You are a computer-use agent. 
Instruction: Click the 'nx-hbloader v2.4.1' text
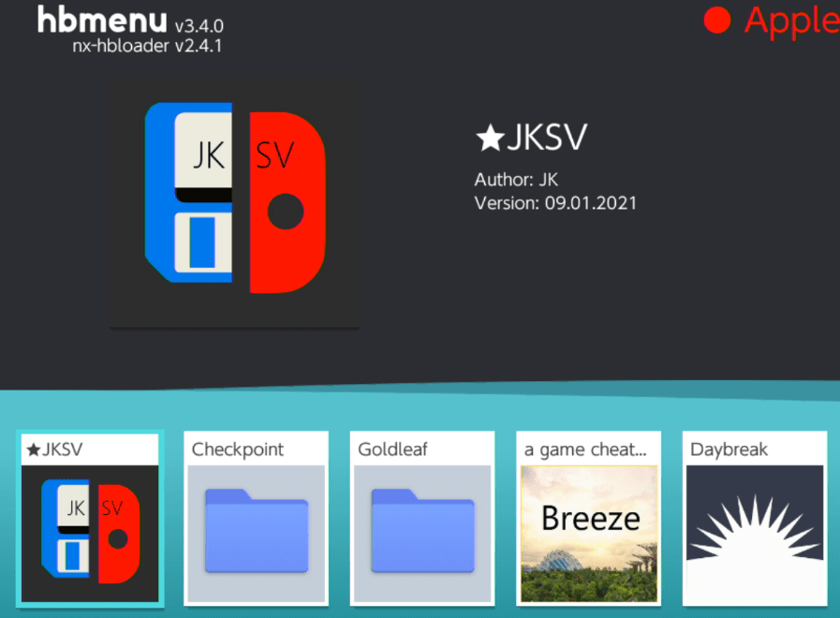point(147,46)
